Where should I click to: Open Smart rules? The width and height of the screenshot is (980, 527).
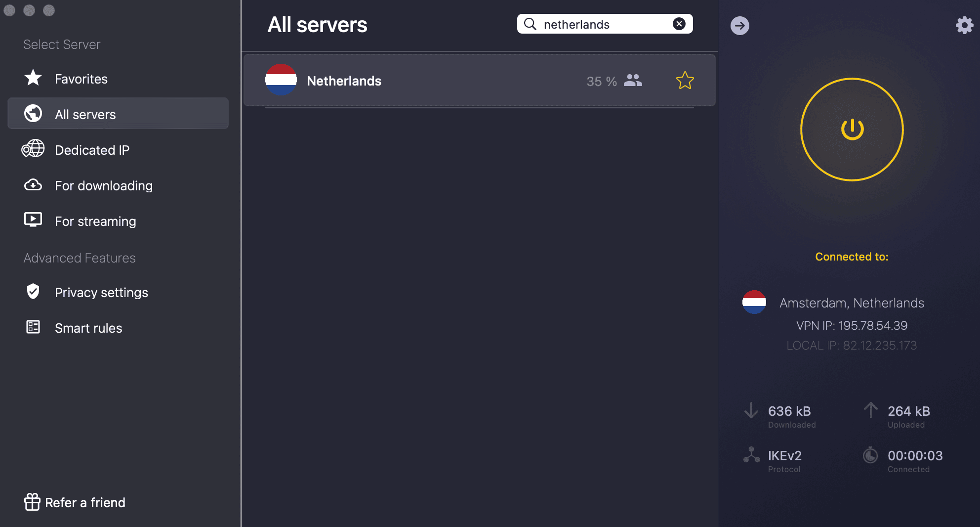pyautogui.click(x=118, y=328)
